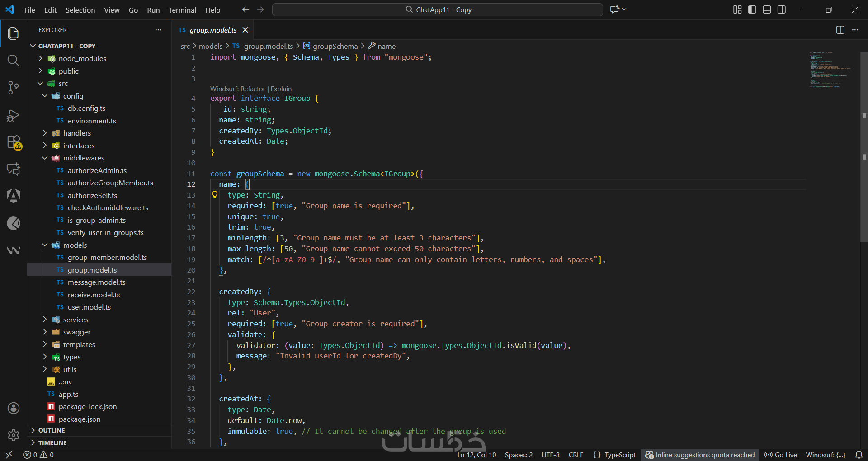Expand the OUTLINE section
This screenshot has width=868, height=461.
point(52,430)
